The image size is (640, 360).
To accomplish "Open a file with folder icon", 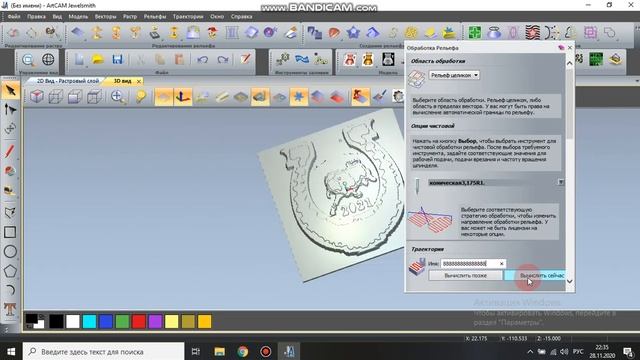I will point(98,60).
